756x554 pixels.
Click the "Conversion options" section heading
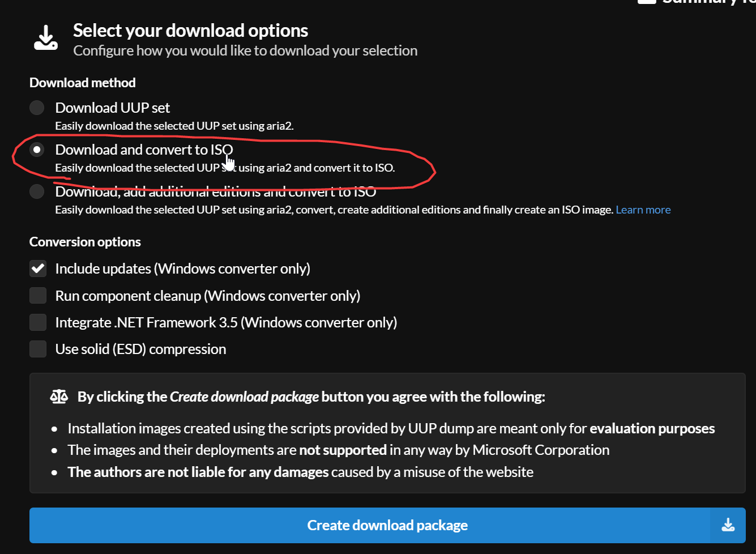click(85, 241)
